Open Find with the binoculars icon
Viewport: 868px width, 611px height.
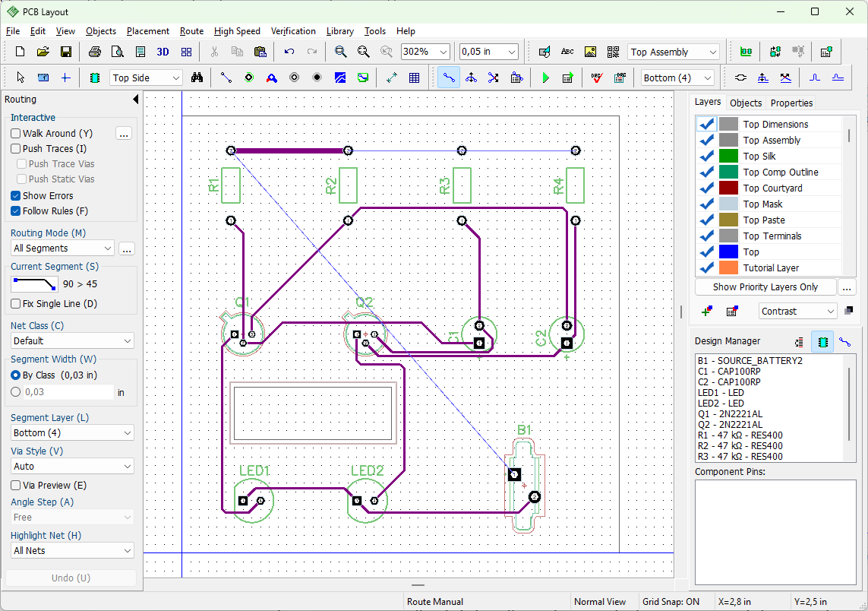197,78
